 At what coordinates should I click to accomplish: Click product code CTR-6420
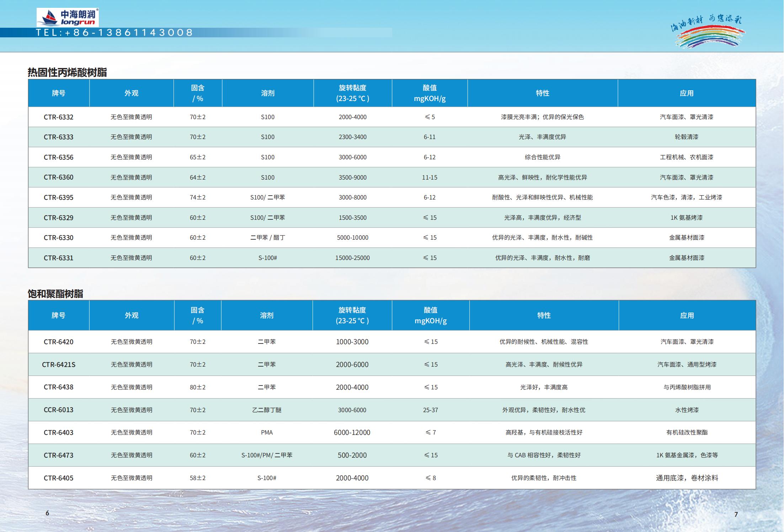(59, 342)
